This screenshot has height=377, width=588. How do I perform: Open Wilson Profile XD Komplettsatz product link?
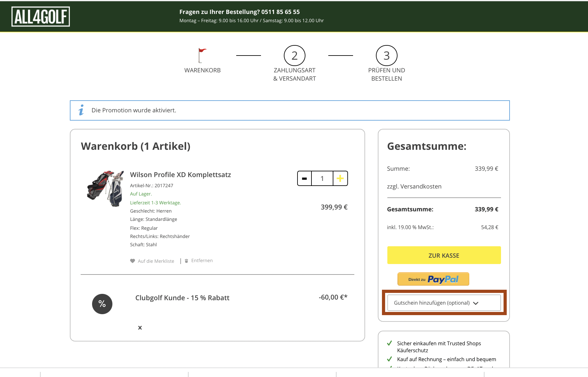180,175
